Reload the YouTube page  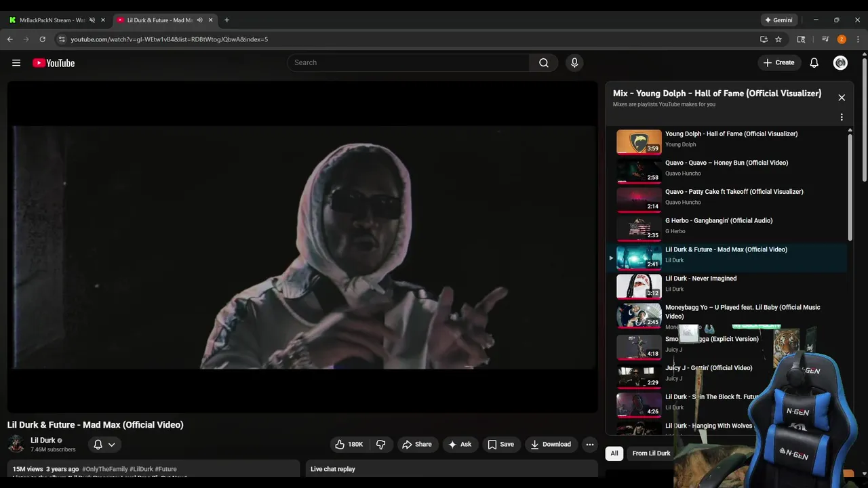tap(42, 39)
